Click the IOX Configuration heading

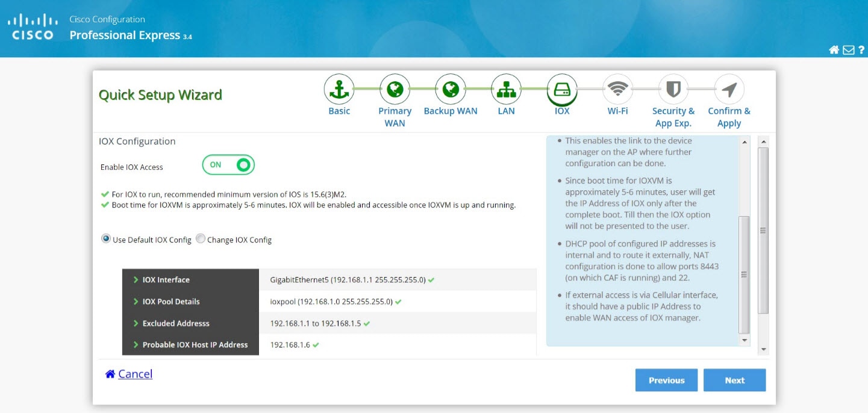137,141
